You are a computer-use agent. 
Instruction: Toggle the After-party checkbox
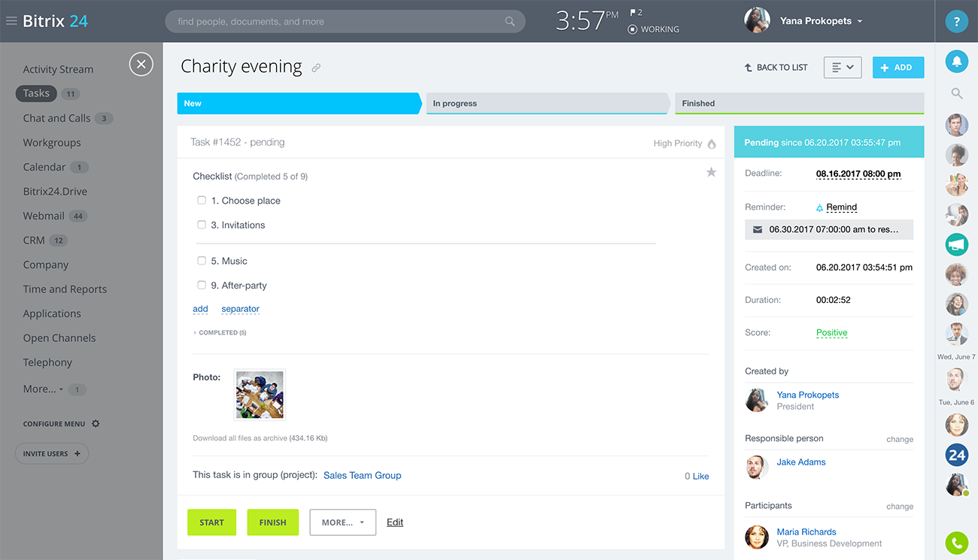202,285
